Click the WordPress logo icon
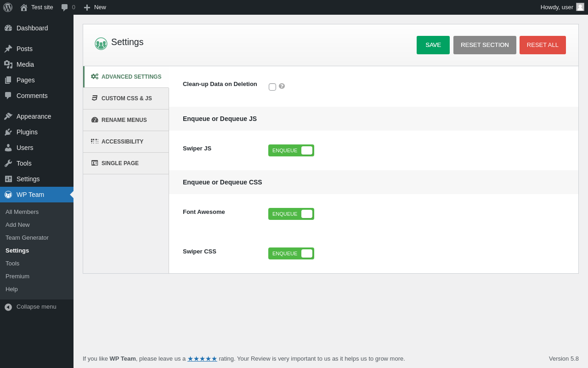This screenshot has width=588, height=368. (x=8, y=7)
